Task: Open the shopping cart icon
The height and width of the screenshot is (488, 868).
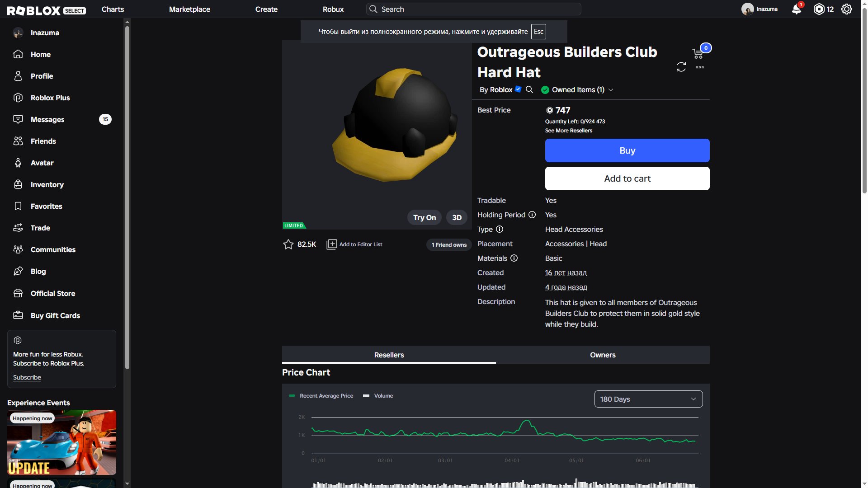Action: tap(698, 53)
